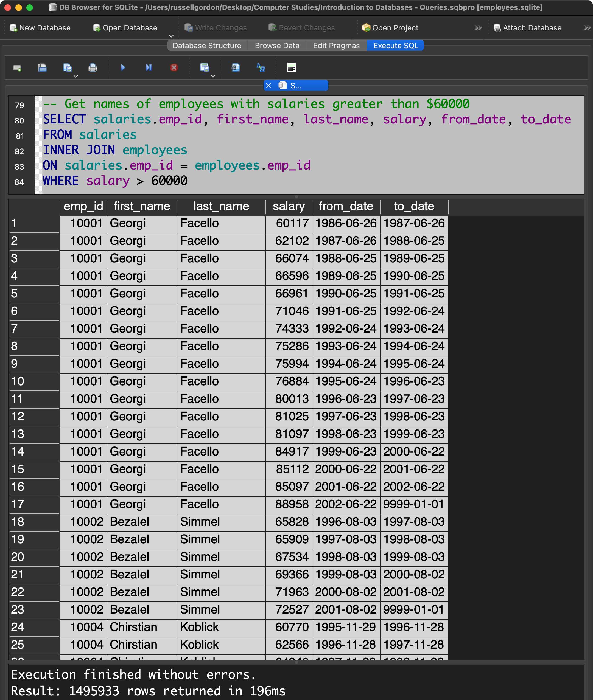Open a new SQL editor tab

(17, 68)
